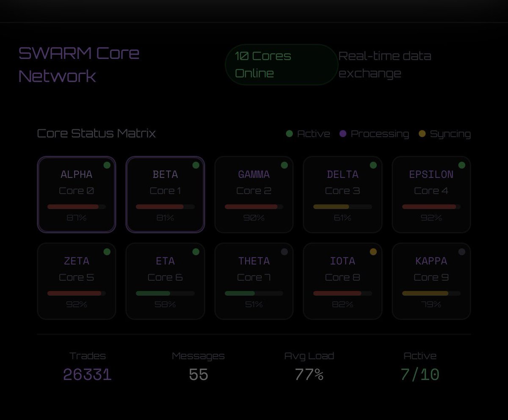508x420 pixels.
Task: Click the KAPPA status dot
Action: [x=462, y=252]
